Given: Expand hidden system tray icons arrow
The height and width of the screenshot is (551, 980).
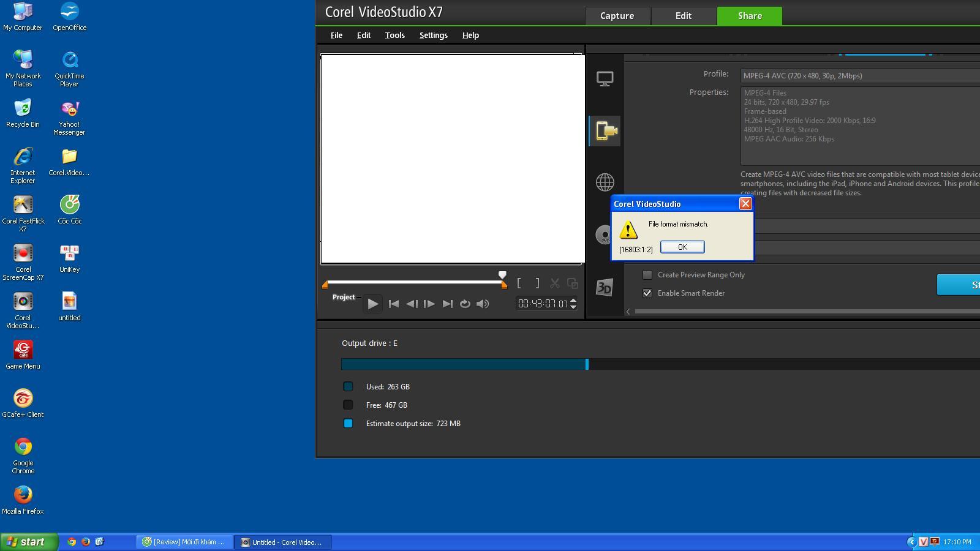Looking at the screenshot, I should coord(912,542).
